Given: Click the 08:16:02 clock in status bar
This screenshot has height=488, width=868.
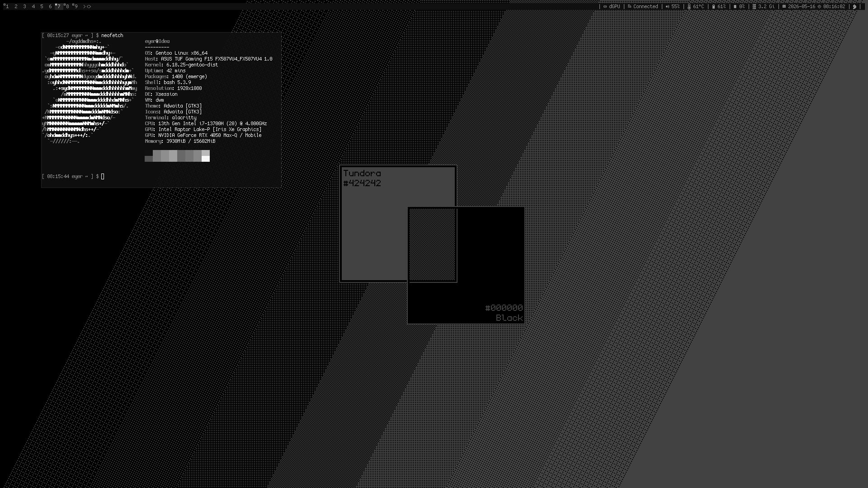Looking at the screenshot, I should [831, 6].
